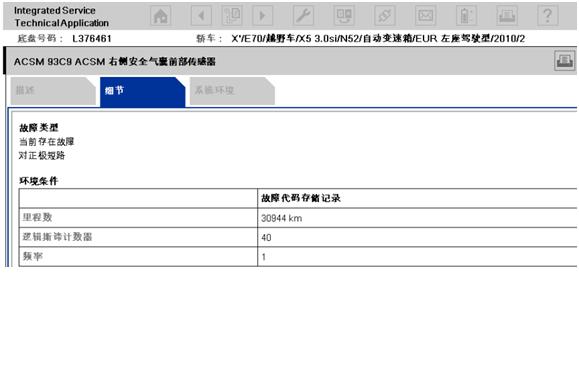
Task: Select the Integrated Service Technical Application title
Action: click(61, 17)
